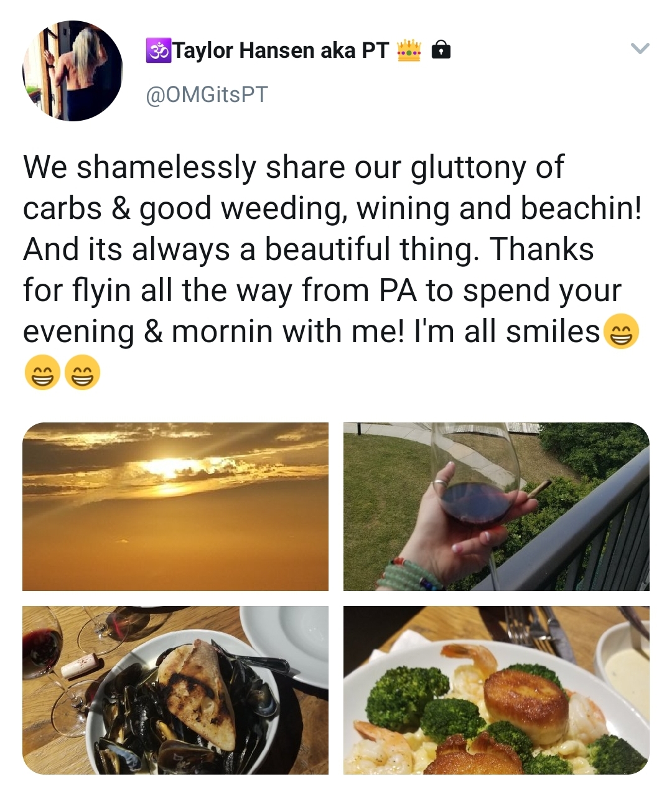Click the first grinning emoji on last line
This screenshot has width=672, height=797.
click(x=41, y=372)
